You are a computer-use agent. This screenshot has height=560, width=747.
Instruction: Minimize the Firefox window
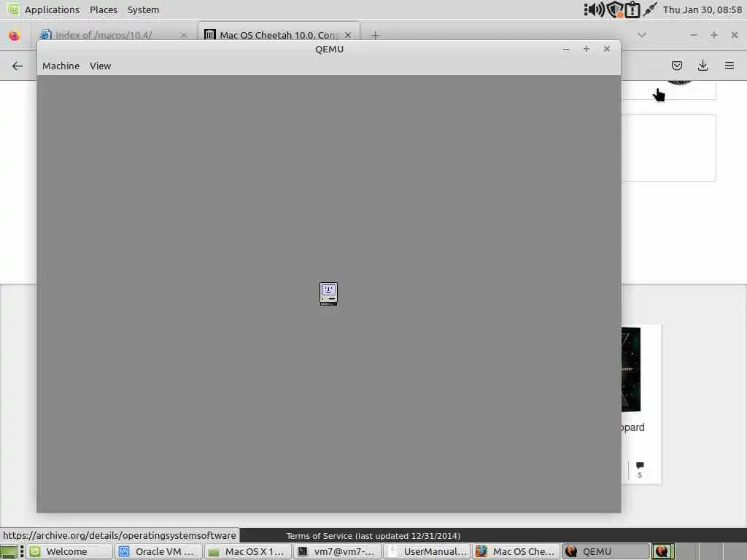point(694,35)
